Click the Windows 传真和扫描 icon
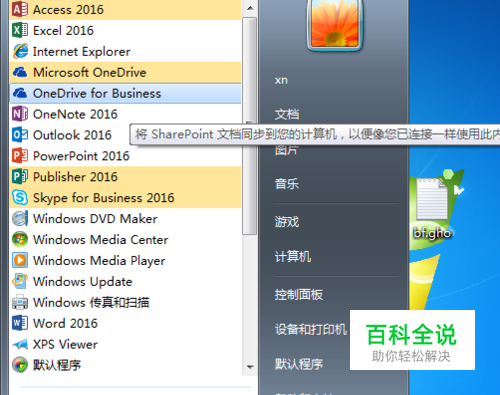 tap(20, 302)
